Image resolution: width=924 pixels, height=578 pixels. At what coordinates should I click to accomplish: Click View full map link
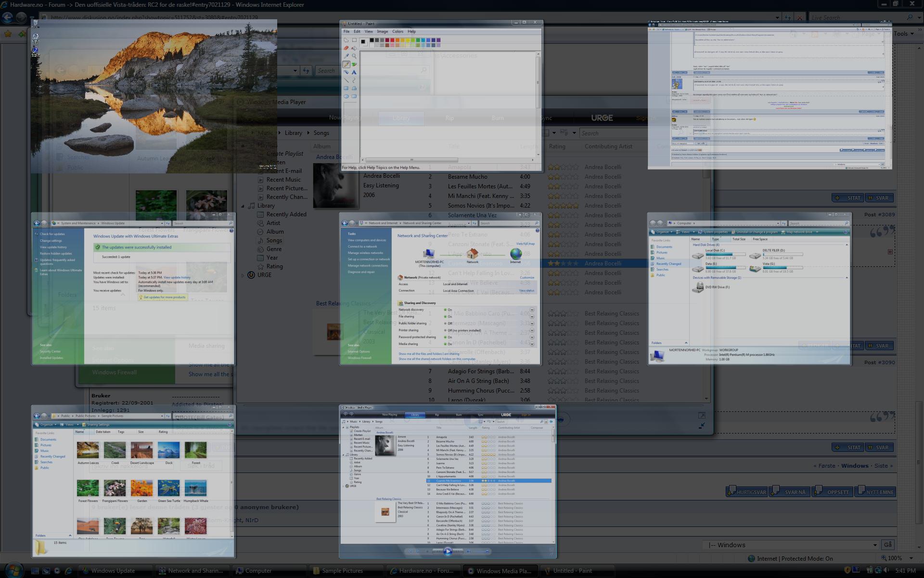tap(525, 244)
